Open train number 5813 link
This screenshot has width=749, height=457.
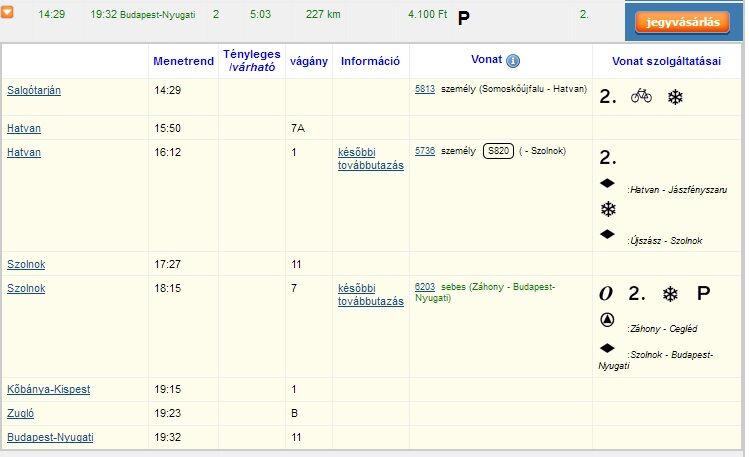pos(425,89)
